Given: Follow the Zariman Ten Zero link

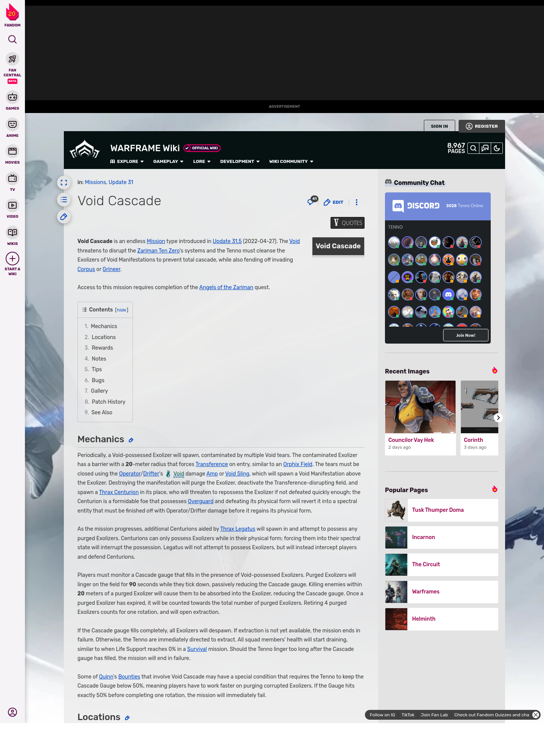Looking at the screenshot, I should [158, 251].
